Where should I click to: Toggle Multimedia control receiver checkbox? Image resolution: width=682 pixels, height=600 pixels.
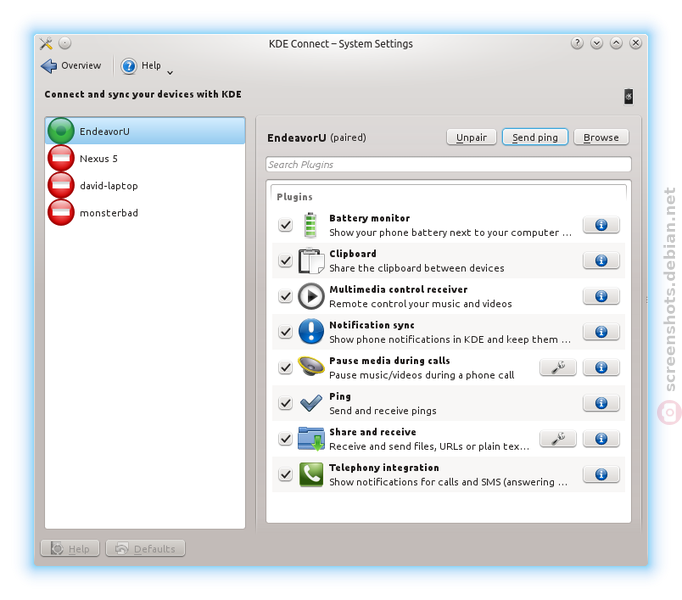(285, 296)
